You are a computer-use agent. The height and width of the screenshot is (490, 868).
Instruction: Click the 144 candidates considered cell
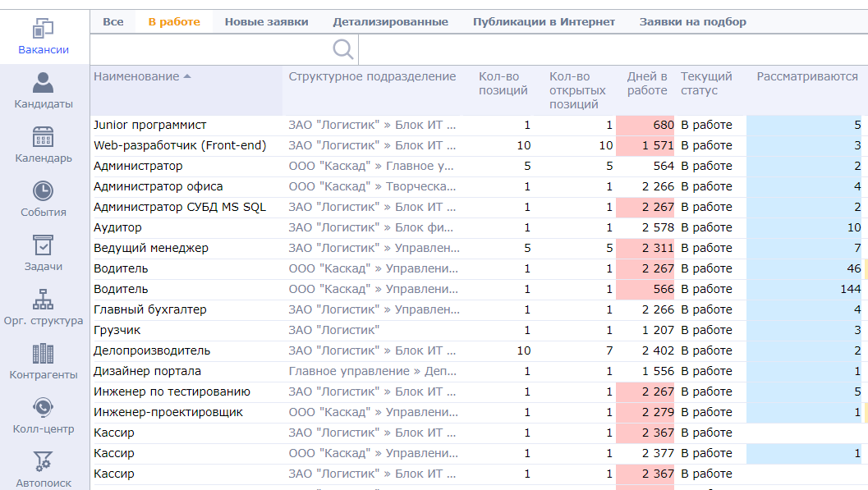(x=804, y=289)
